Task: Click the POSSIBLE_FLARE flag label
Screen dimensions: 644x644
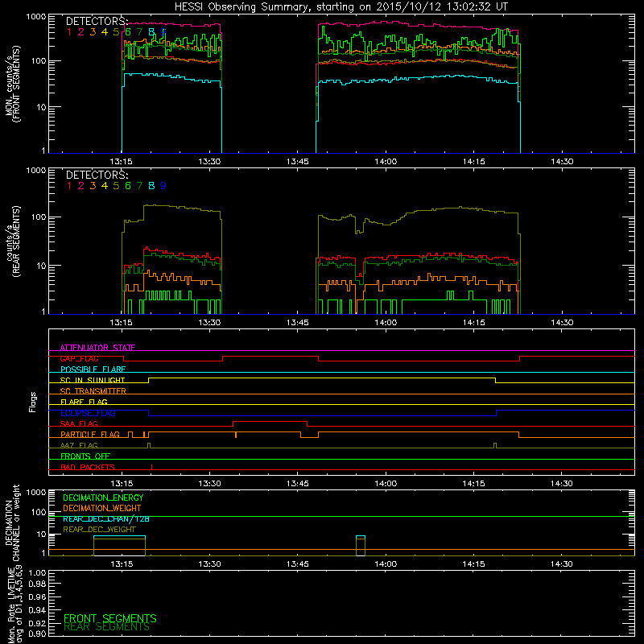Action: click(x=93, y=369)
